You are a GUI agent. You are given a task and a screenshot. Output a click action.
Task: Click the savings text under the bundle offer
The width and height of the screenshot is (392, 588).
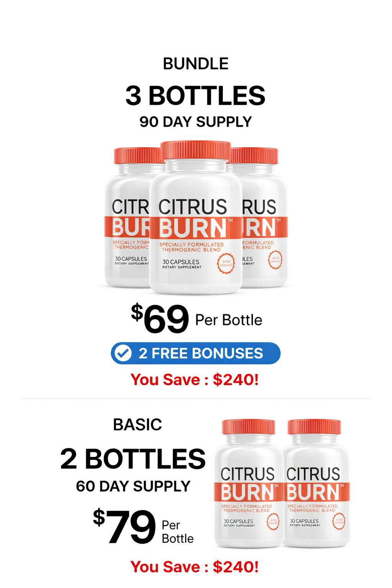click(195, 380)
